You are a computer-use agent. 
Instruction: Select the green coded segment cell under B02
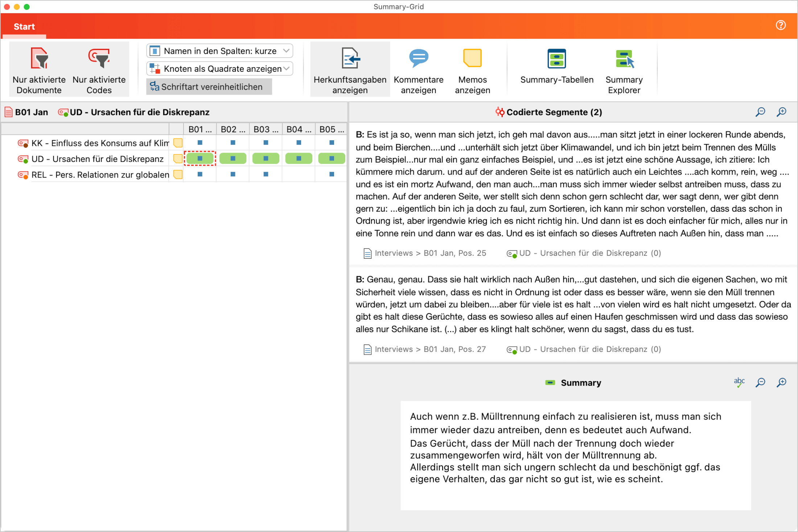(x=233, y=158)
